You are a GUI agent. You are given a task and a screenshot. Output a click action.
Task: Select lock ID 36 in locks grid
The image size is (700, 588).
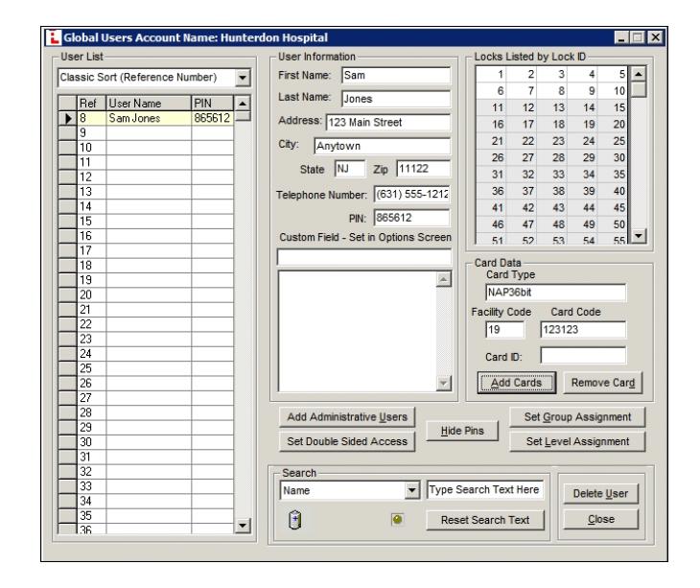coord(492,191)
